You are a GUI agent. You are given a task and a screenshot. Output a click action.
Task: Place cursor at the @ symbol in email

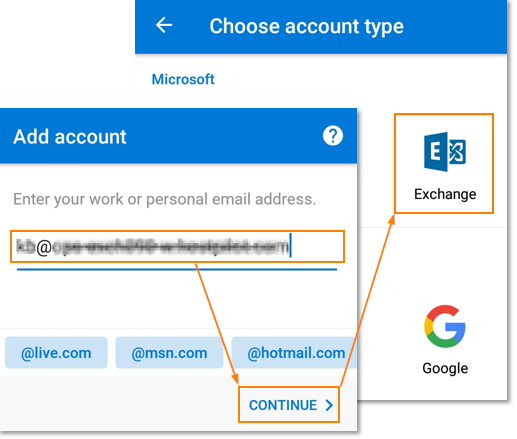pos(44,247)
